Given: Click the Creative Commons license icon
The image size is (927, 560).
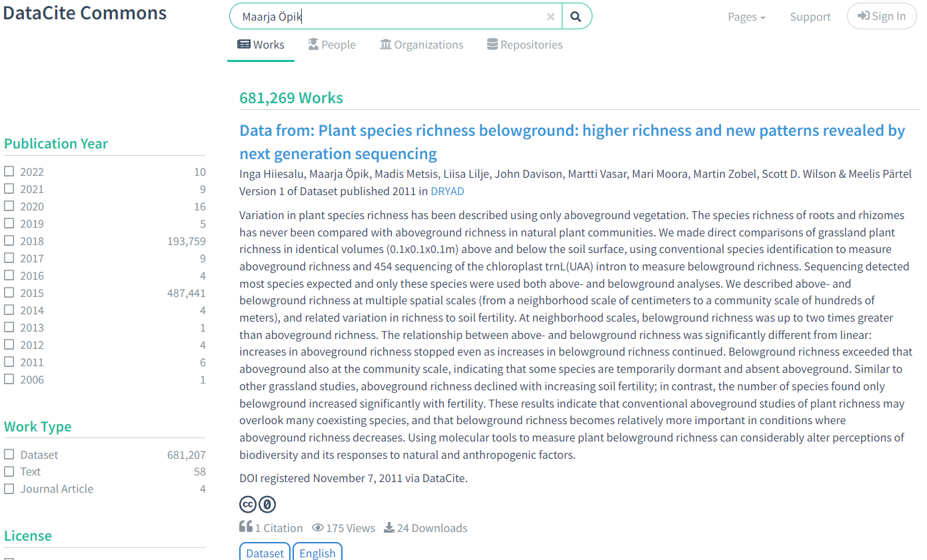Looking at the screenshot, I should [248, 505].
